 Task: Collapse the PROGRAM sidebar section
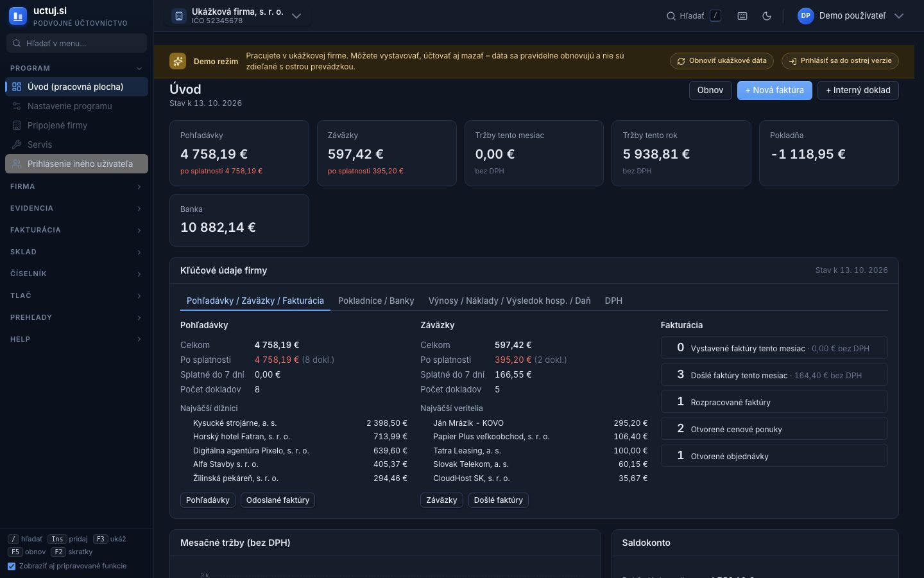(76, 68)
